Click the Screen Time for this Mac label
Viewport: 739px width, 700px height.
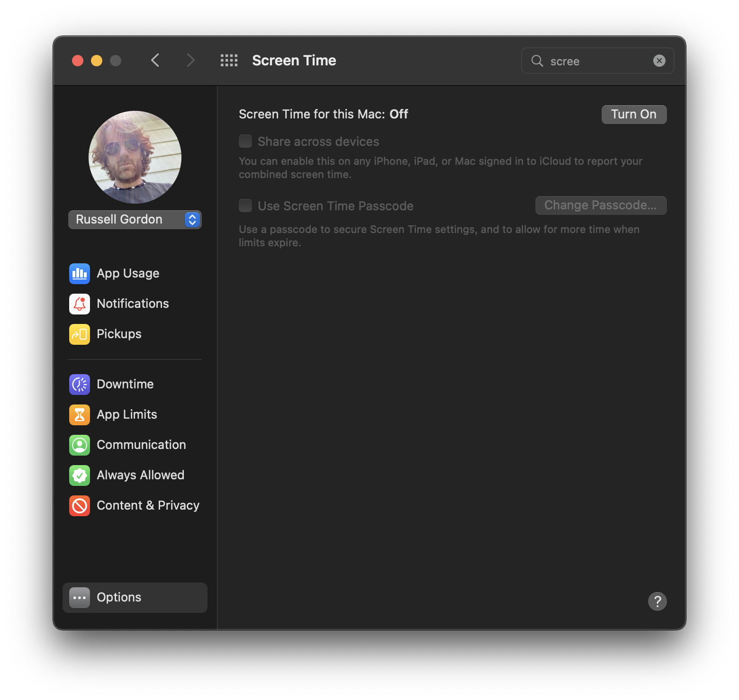click(x=324, y=114)
